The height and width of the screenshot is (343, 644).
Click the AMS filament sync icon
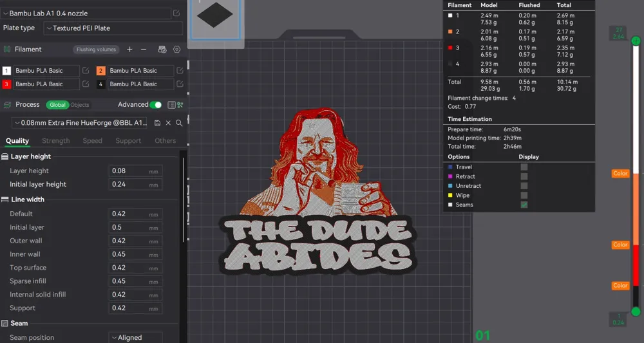click(x=162, y=50)
